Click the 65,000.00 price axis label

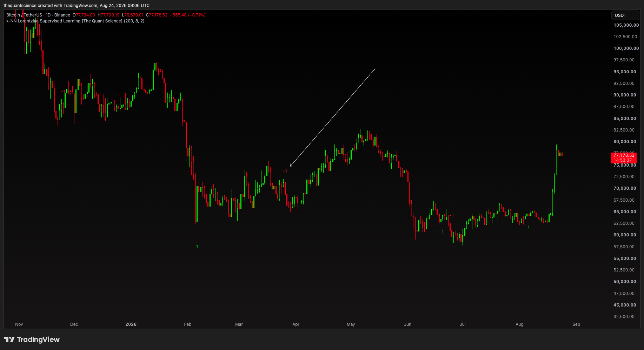[x=625, y=212]
